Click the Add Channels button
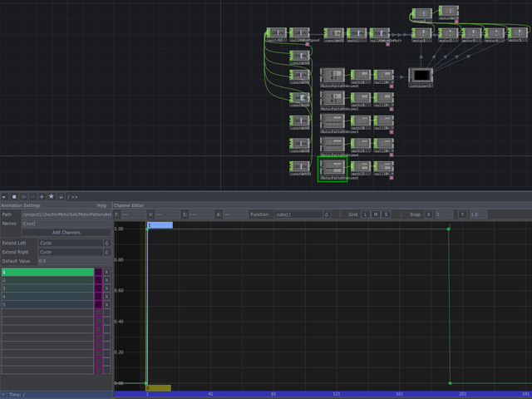The height and width of the screenshot is (399, 532). point(66,233)
